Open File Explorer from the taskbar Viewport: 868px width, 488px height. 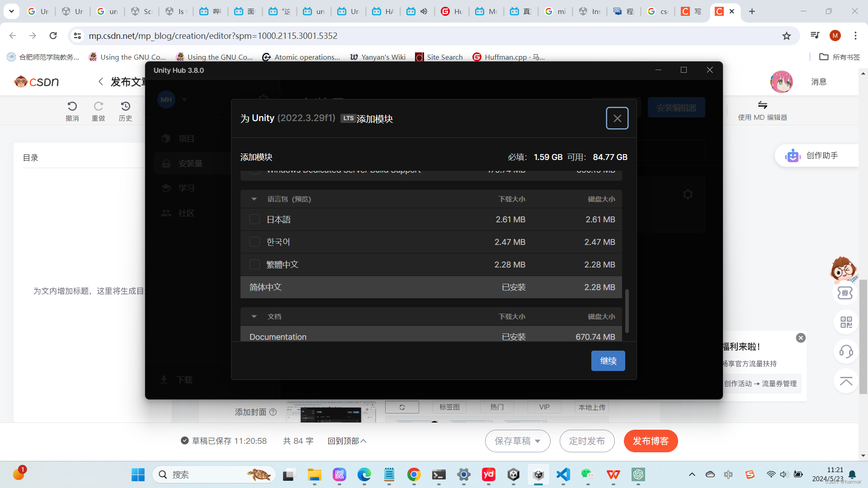pos(314,475)
